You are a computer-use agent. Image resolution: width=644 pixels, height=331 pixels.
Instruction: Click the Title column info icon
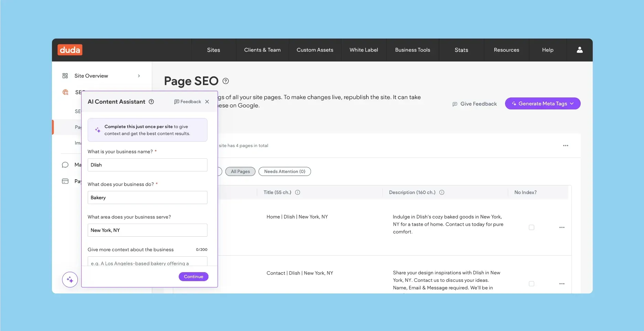[298, 192]
